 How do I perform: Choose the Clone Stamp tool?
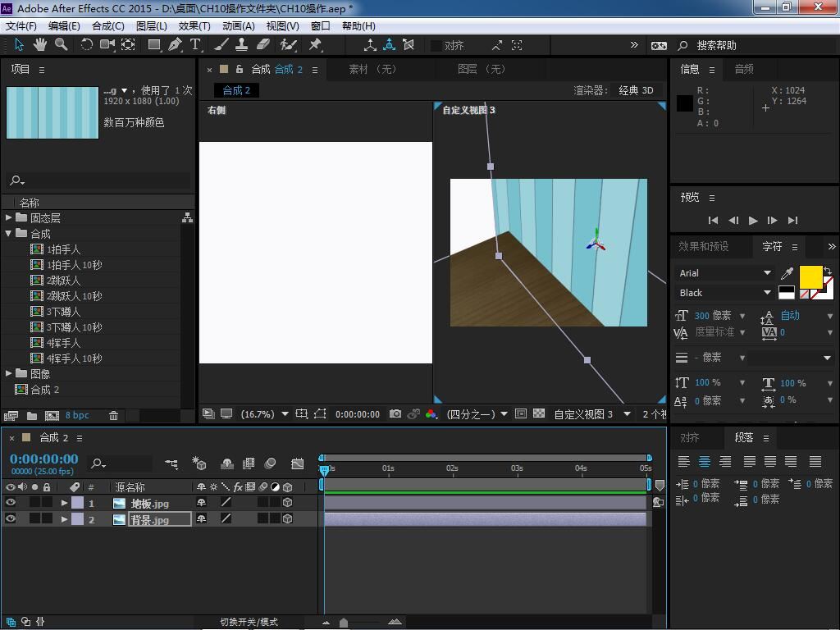242,45
